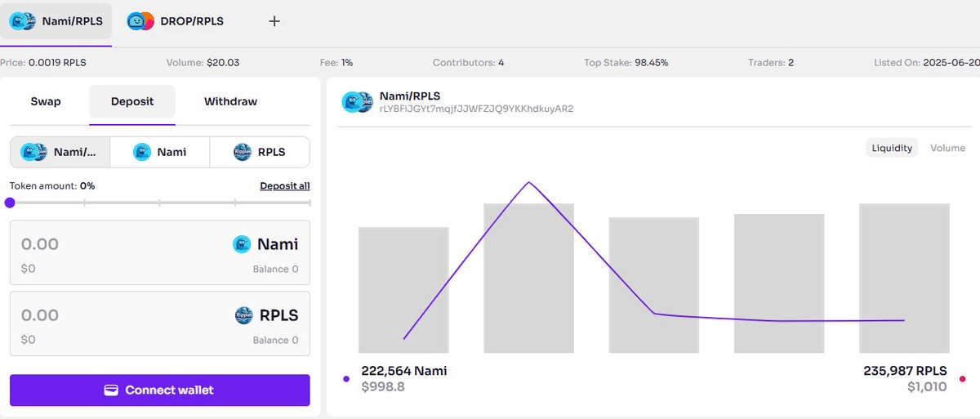The height and width of the screenshot is (419, 980).
Task: Click the $1,010 value under RPLS
Action: [x=927, y=386]
